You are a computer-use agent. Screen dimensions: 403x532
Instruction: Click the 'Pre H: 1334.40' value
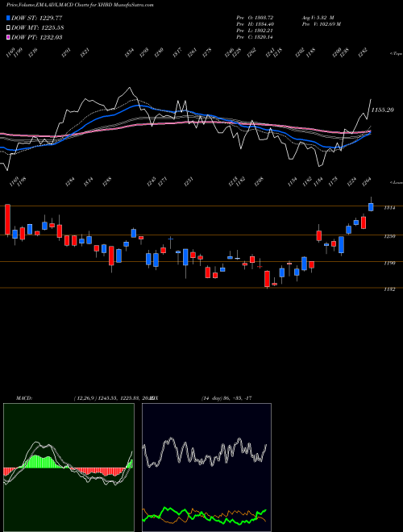pyautogui.click(x=255, y=24)
